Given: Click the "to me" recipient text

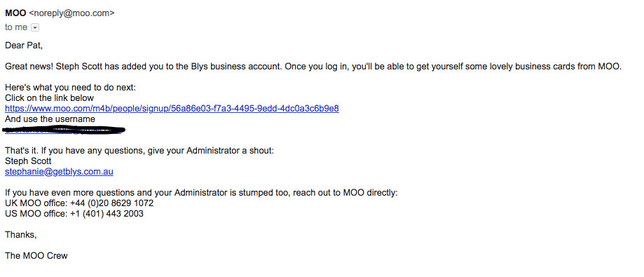Looking at the screenshot, I should tap(16, 27).
